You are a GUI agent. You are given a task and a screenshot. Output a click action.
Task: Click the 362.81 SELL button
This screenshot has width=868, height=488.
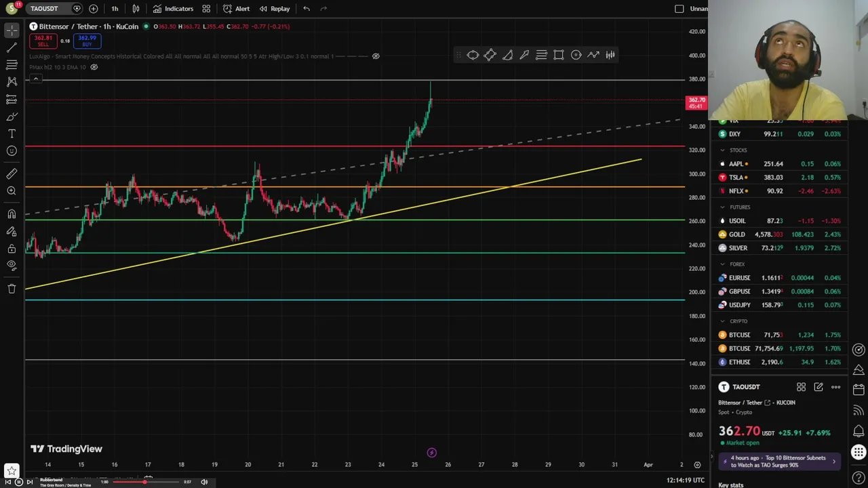coord(43,41)
